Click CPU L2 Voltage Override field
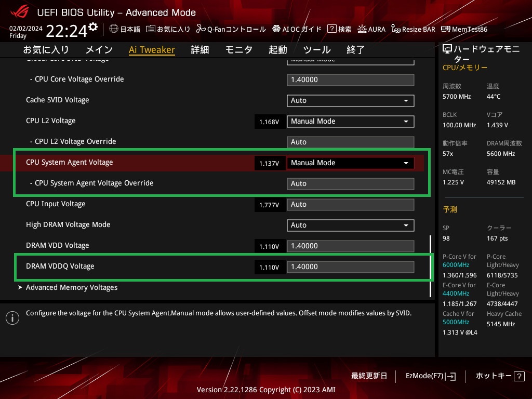The width and height of the screenshot is (532, 399). [351, 142]
